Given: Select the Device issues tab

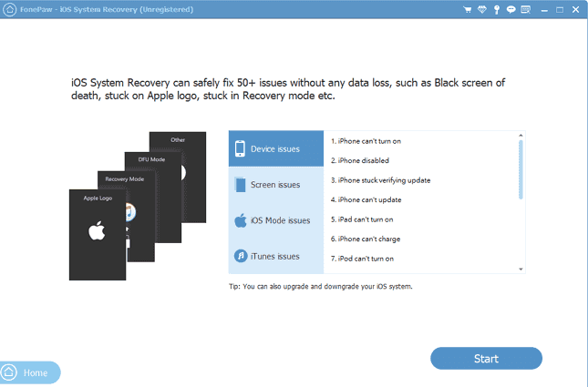Looking at the screenshot, I should [x=276, y=148].
